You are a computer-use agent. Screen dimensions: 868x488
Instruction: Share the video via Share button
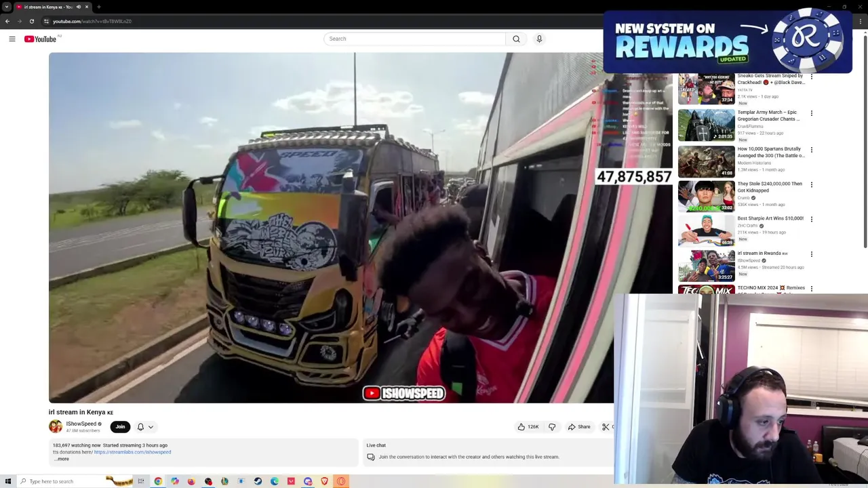(x=579, y=427)
